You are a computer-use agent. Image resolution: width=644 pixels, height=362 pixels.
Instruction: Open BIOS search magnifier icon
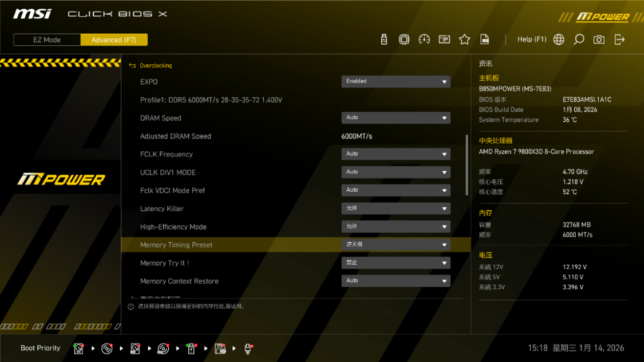[x=579, y=40]
